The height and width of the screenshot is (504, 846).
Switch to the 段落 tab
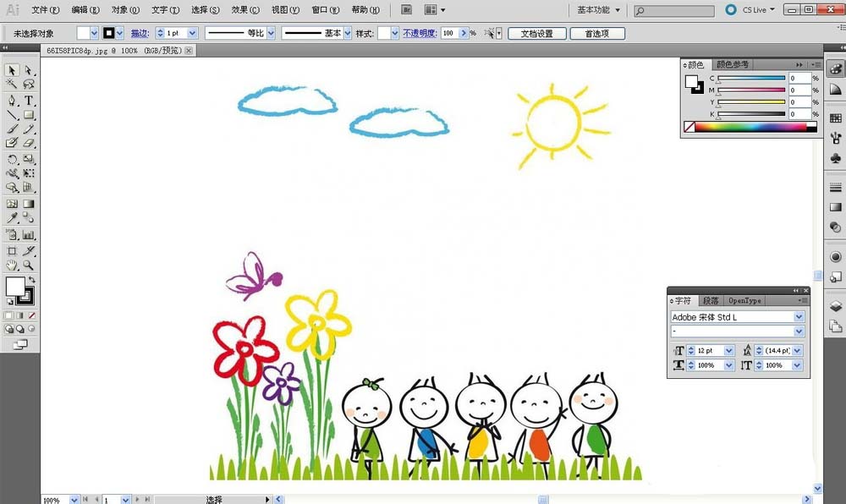coord(711,301)
